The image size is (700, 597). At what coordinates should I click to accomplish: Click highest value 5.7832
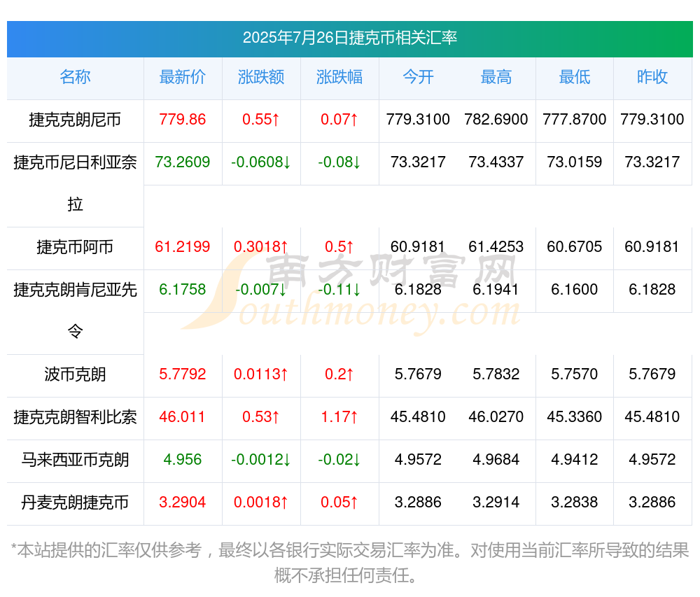[496, 374]
